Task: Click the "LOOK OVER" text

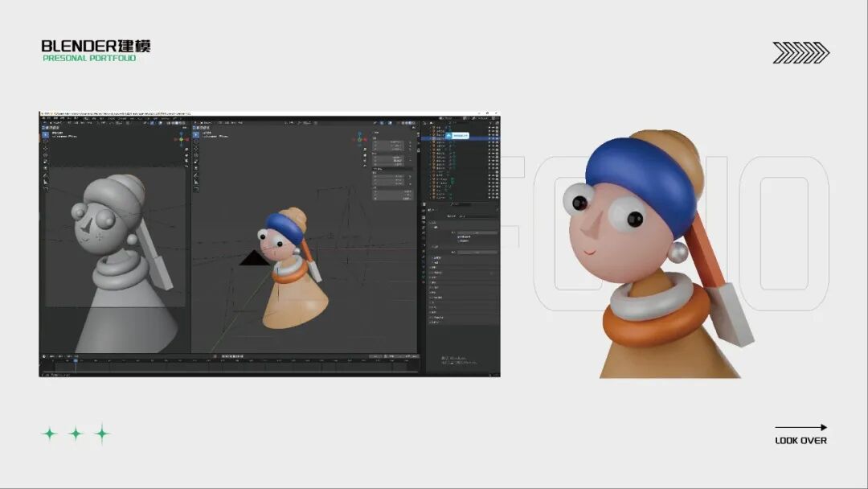Action: [801, 441]
